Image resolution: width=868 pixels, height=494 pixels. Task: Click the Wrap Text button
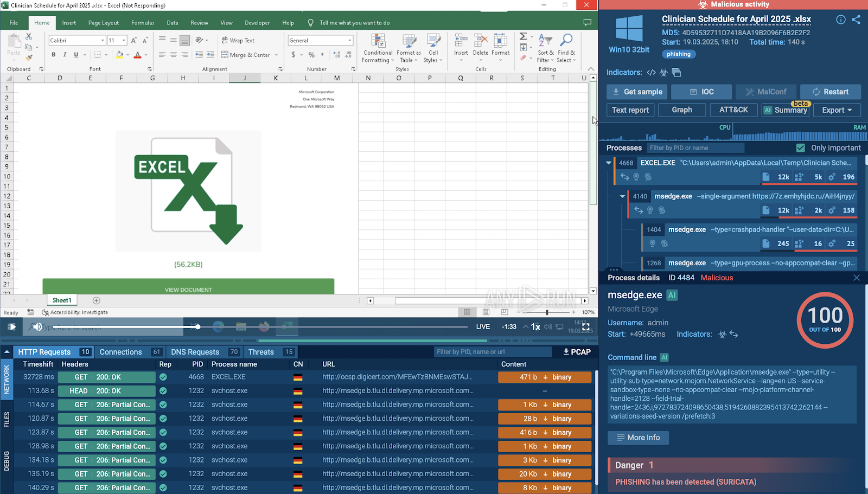(x=238, y=41)
